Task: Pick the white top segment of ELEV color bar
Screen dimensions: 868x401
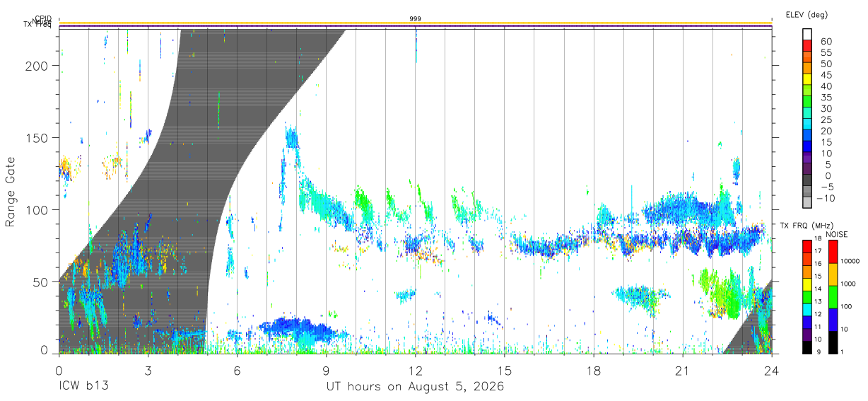Action: 808,34
